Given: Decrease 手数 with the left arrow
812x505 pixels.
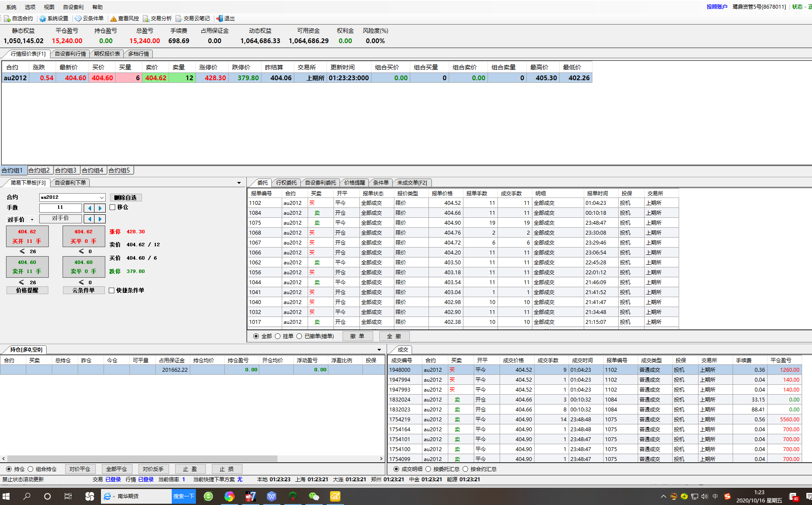Looking at the screenshot, I should pyautogui.click(x=89, y=208).
